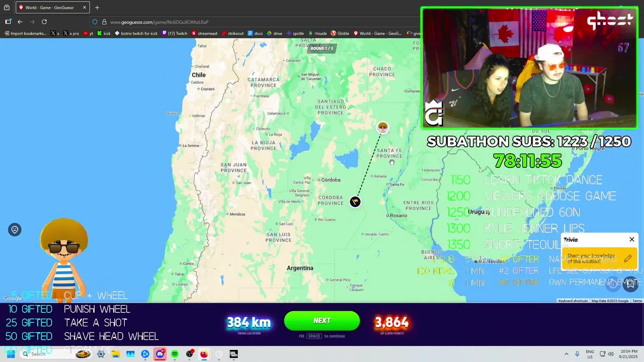Open the kick bookmark
The height and width of the screenshot is (362, 644).
pos(104,34)
